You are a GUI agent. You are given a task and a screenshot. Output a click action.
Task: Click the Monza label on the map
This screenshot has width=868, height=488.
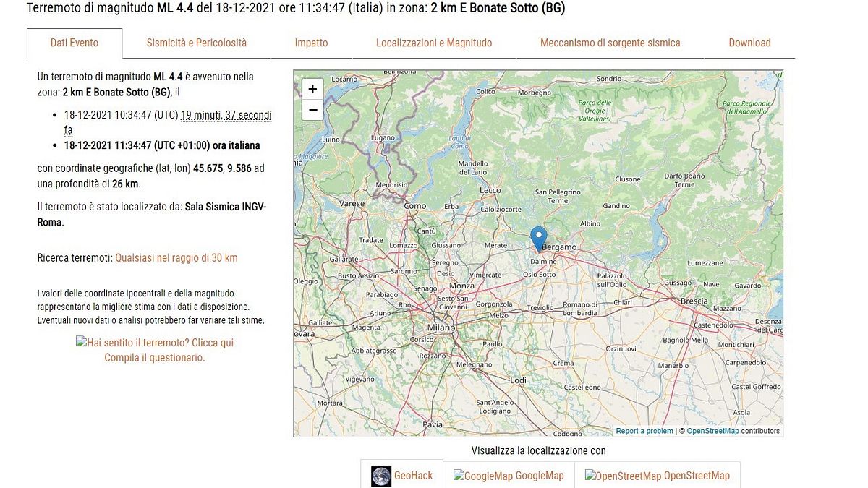463,286
